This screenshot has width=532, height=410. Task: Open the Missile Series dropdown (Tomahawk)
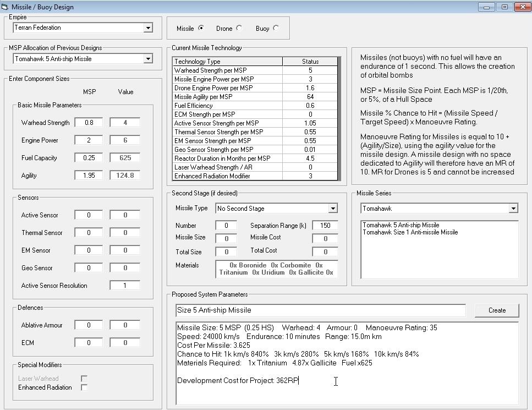513,209
